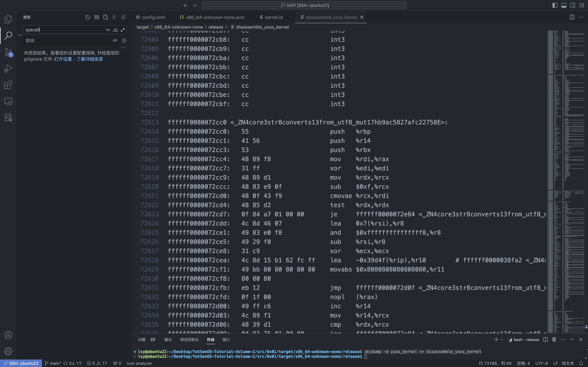Navigate back with the left arrow
Screen dimensions: 588x367
(x=185, y=5)
